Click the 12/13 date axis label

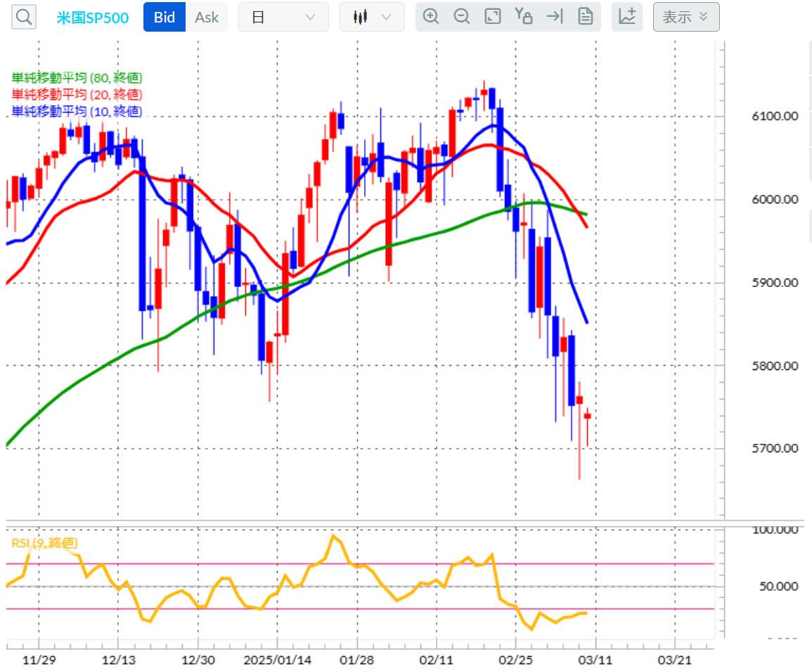click(x=119, y=660)
